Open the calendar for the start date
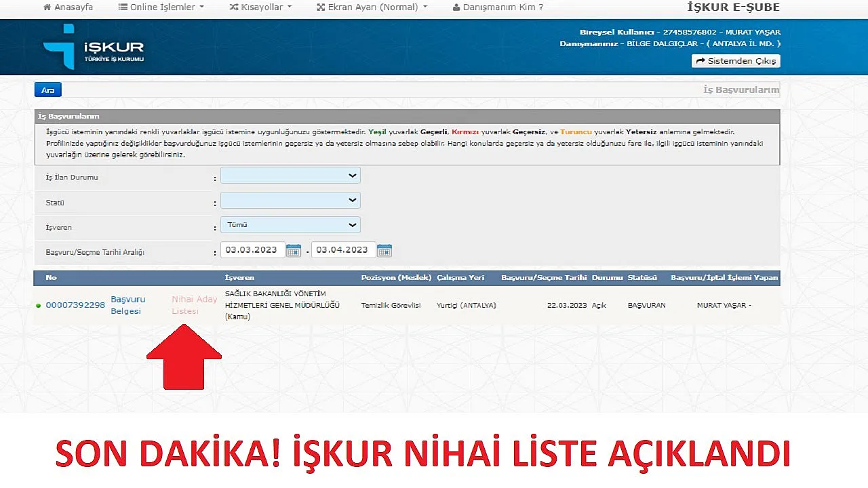The width and height of the screenshot is (868, 488). click(293, 250)
